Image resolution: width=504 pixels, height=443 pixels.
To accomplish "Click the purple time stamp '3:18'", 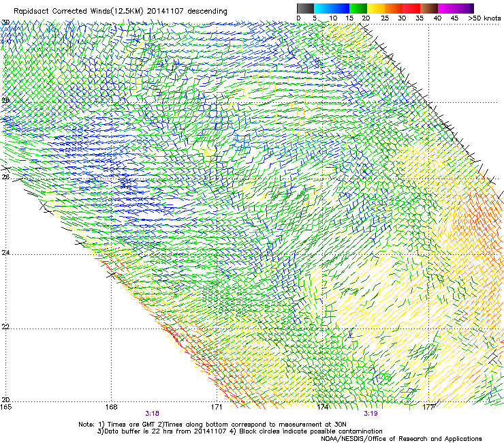I will (152, 414).
